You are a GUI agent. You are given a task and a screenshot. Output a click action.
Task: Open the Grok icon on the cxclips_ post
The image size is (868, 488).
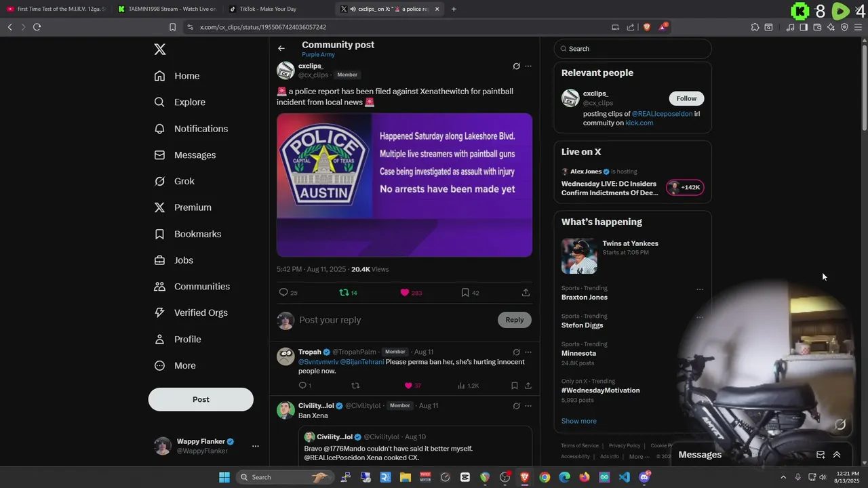516,66
